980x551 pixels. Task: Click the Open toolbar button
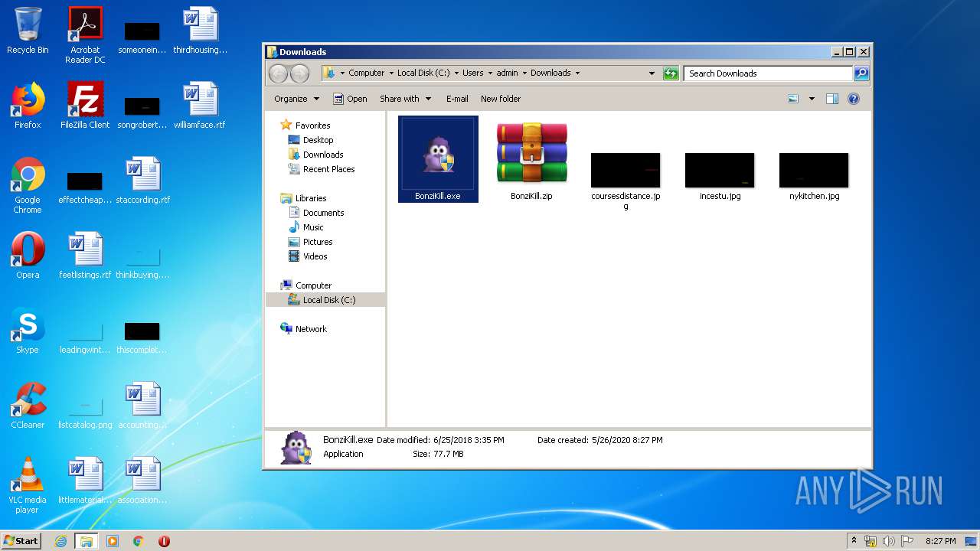click(x=350, y=99)
